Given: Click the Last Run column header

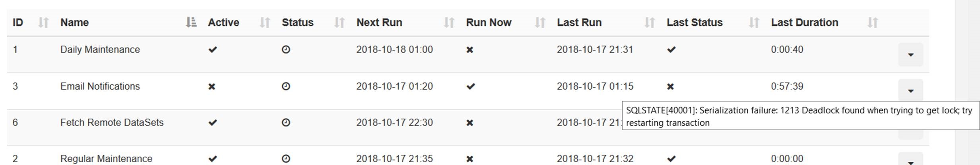Looking at the screenshot, I should point(579,23).
